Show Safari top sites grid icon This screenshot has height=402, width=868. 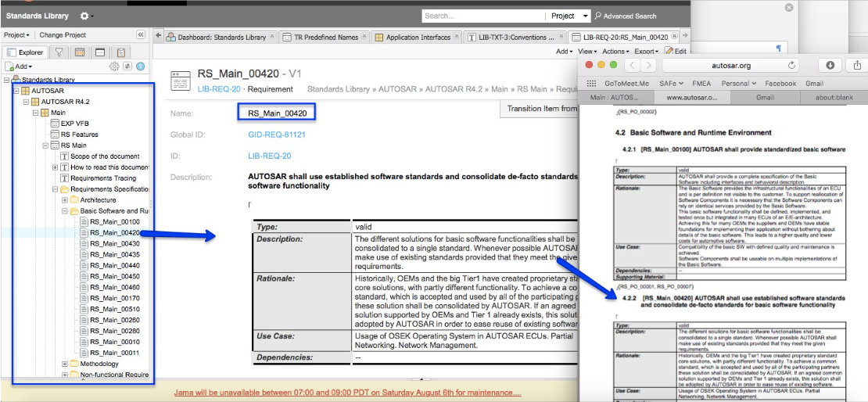[x=591, y=84]
